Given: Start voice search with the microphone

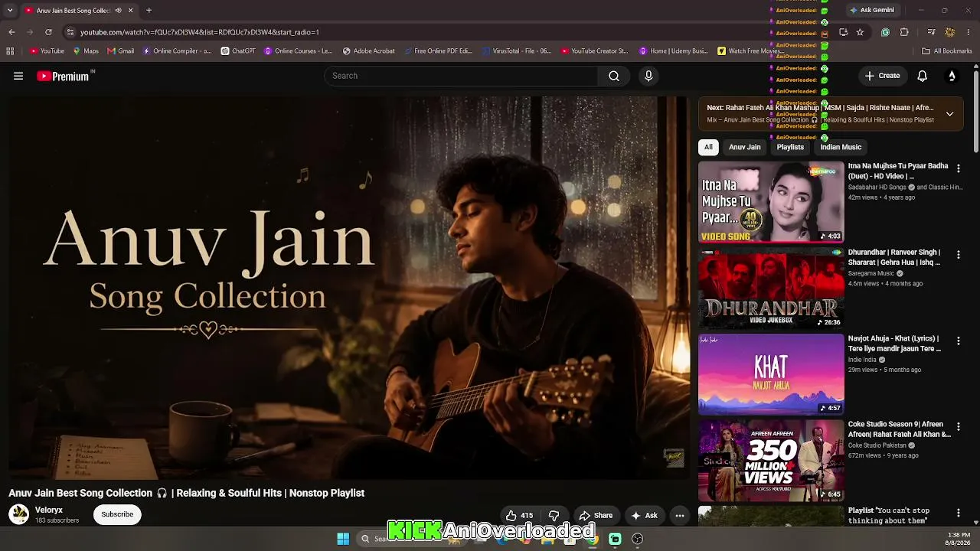Looking at the screenshot, I should [648, 76].
